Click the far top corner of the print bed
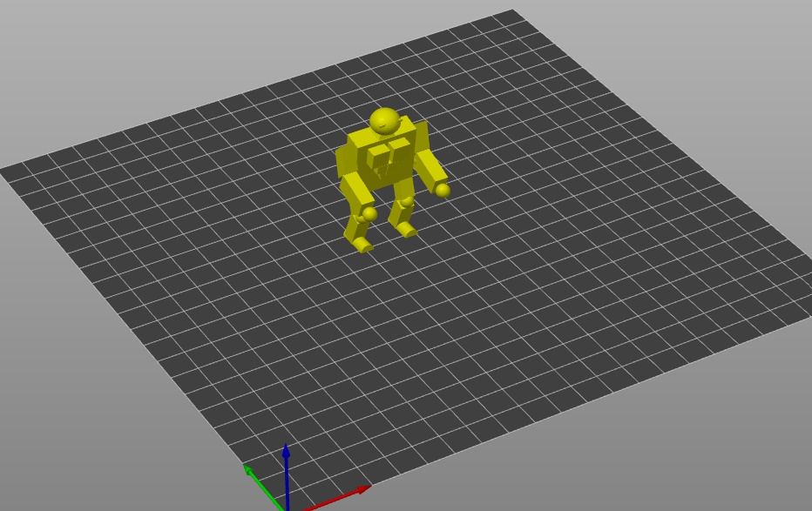Image resolution: width=812 pixels, height=511 pixels. click(512, 11)
